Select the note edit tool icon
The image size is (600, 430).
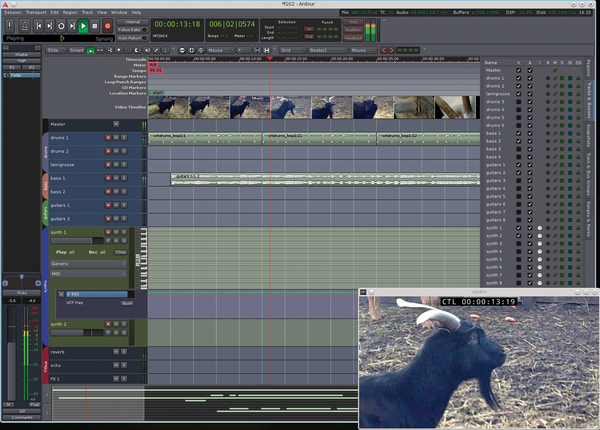165,50
